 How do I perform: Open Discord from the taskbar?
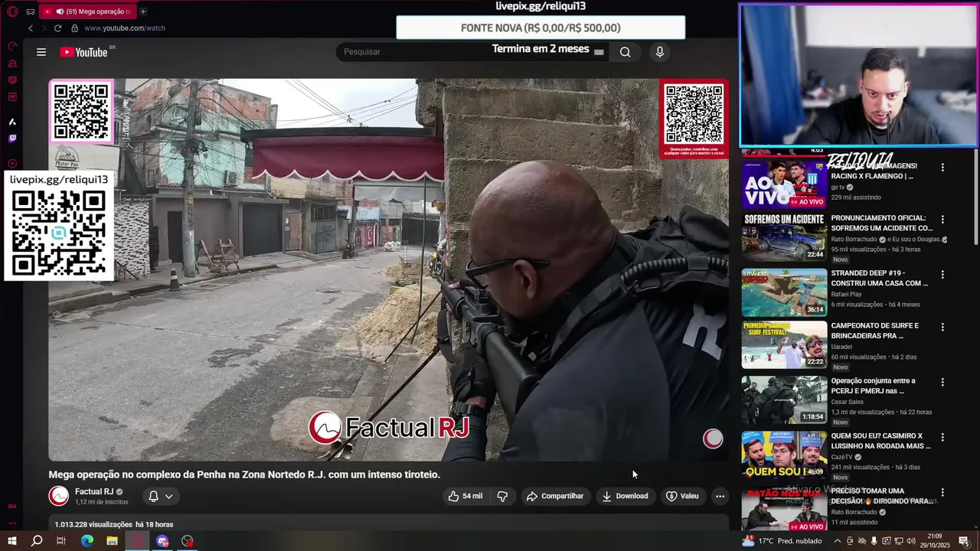(162, 541)
